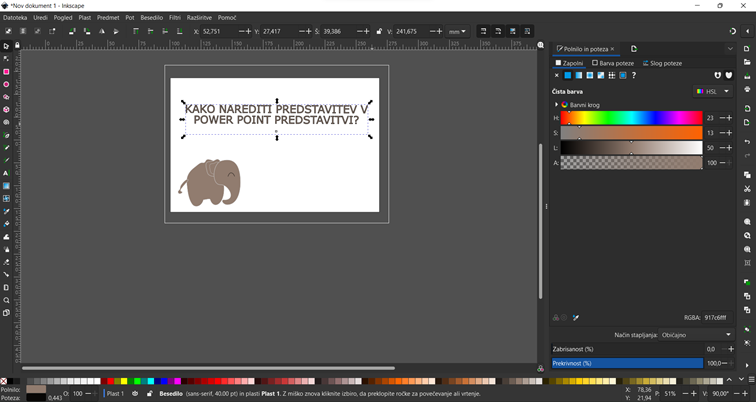Click the hue H slider bar
756x402 pixels.
point(631,118)
